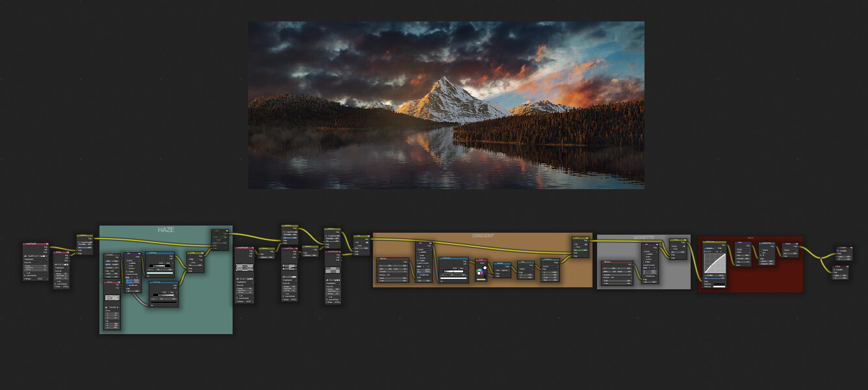Click the Composite node header icon
This screenshot has width=868, height=390.
click(851, 248)
